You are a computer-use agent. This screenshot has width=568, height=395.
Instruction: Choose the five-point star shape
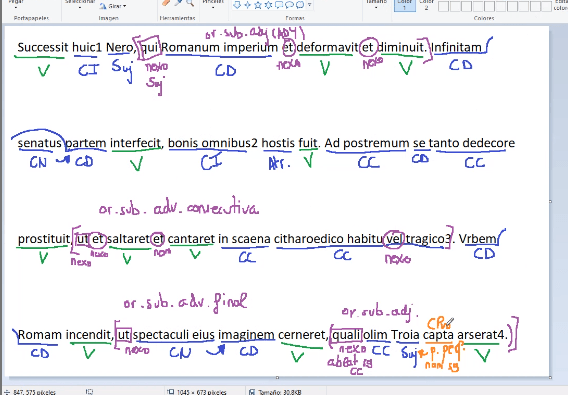click(258, 5)
